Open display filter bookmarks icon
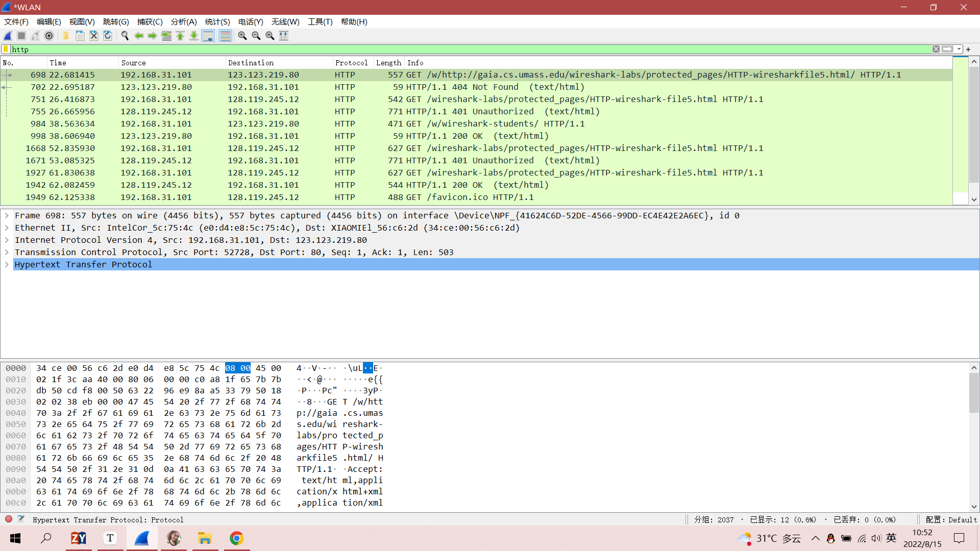The width and height of the screenshot is (980, 551). click(6, 49)
